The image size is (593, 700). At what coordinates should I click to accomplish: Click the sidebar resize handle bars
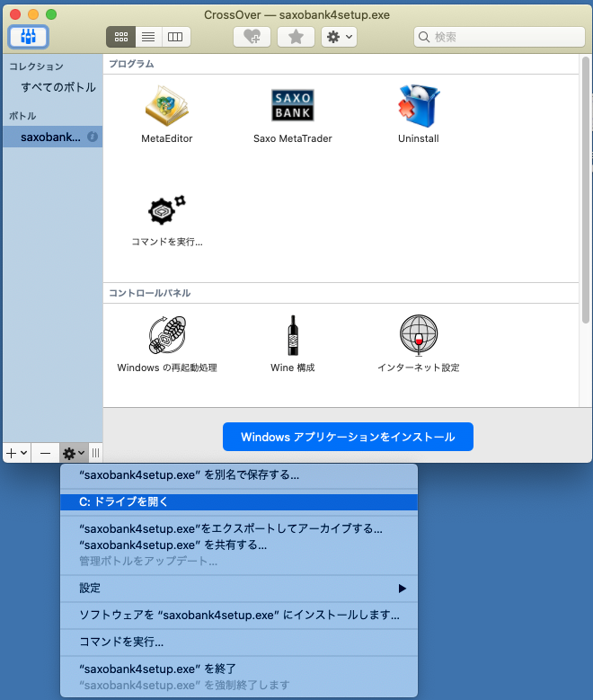(x=95, y=453)
